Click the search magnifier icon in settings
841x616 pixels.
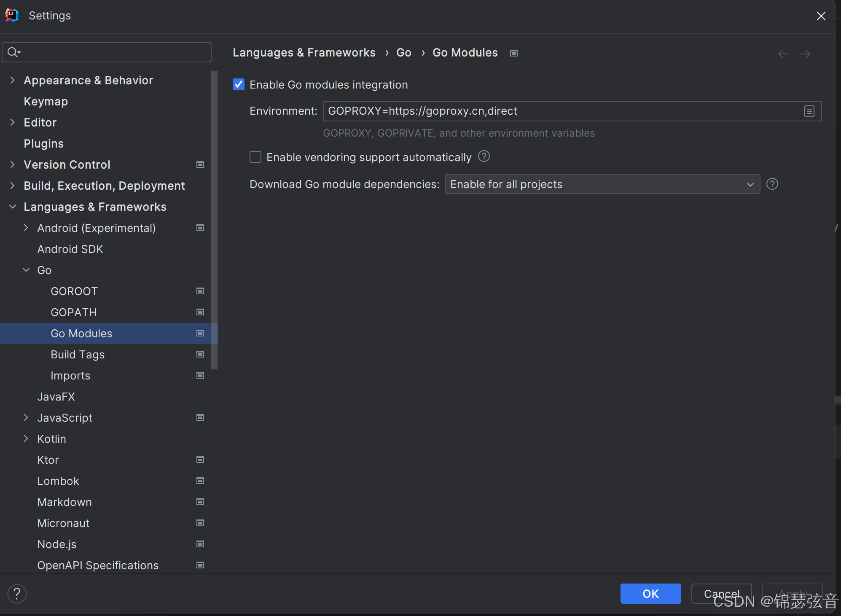[x=13, y=52]
